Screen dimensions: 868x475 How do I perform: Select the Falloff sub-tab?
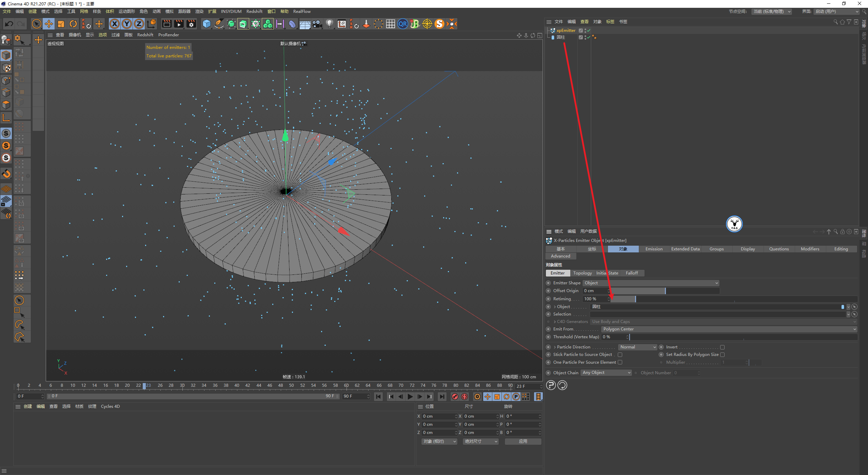pyautogui.click(x=632, y=273)
